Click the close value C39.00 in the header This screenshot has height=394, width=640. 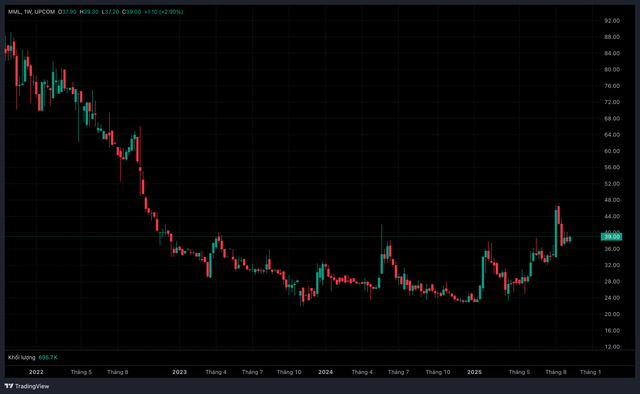coord(131,12)
